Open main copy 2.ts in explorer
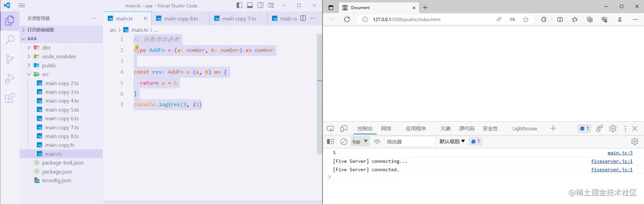Screen dimensions: 644x204 (x=61, y=83)
